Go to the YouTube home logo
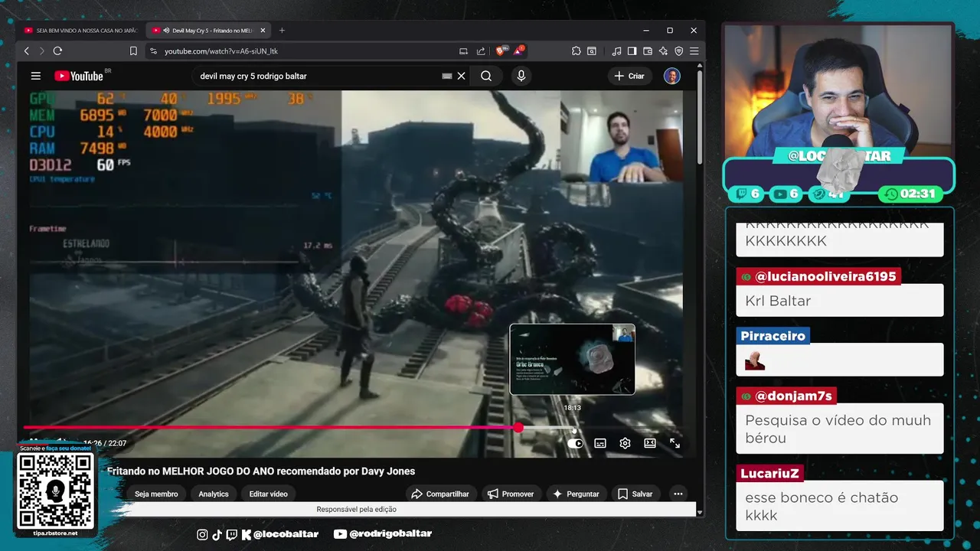 (x=79, y=76)
